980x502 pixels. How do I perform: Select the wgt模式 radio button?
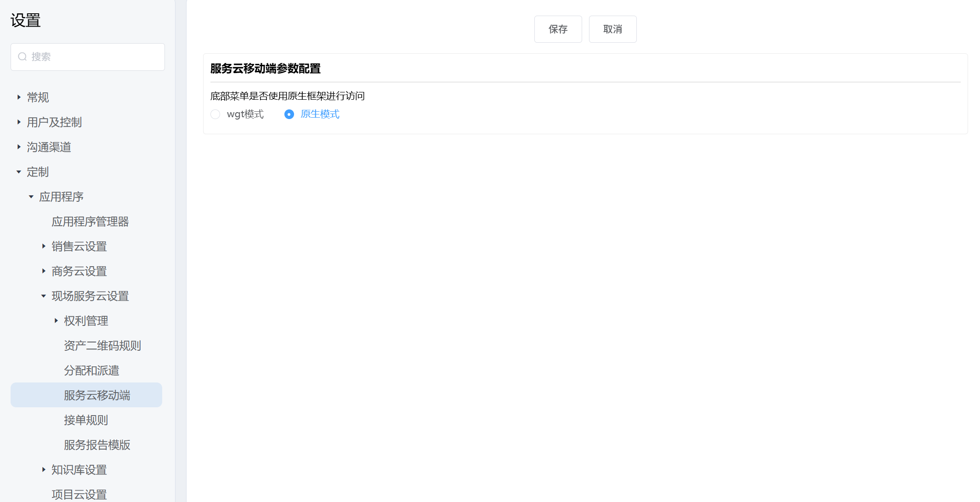215,114
